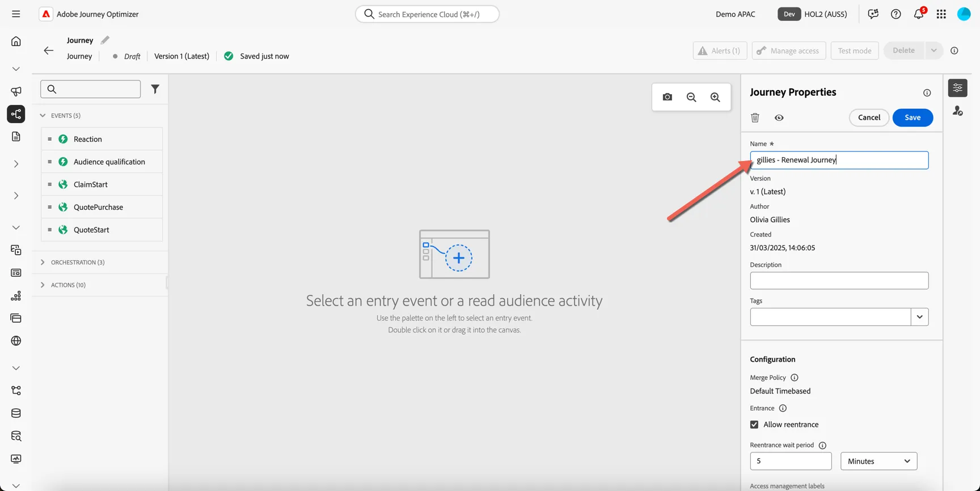Click the Save button

[x=913, y=117]
